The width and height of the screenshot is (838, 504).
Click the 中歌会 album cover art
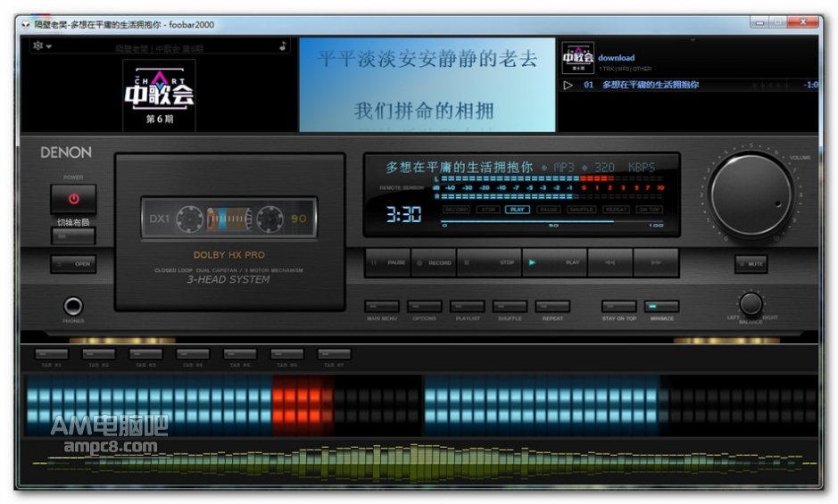pos(159,95)
